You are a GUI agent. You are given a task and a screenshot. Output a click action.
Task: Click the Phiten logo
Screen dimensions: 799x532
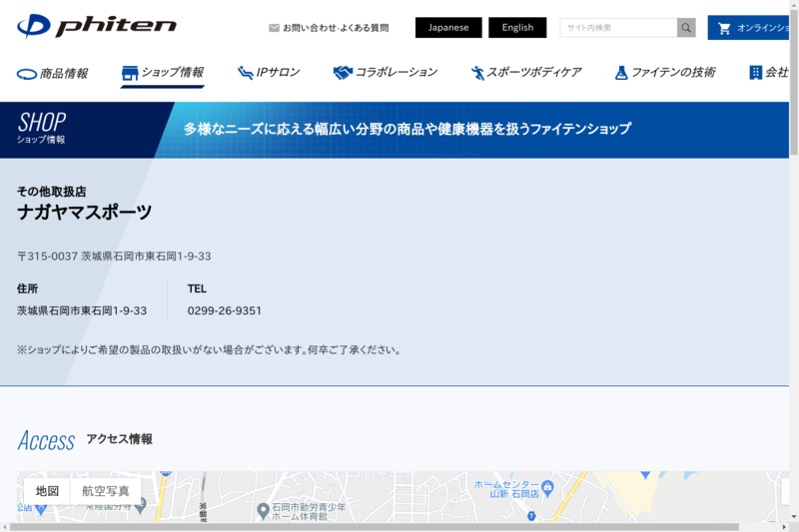tap(97, 26)
